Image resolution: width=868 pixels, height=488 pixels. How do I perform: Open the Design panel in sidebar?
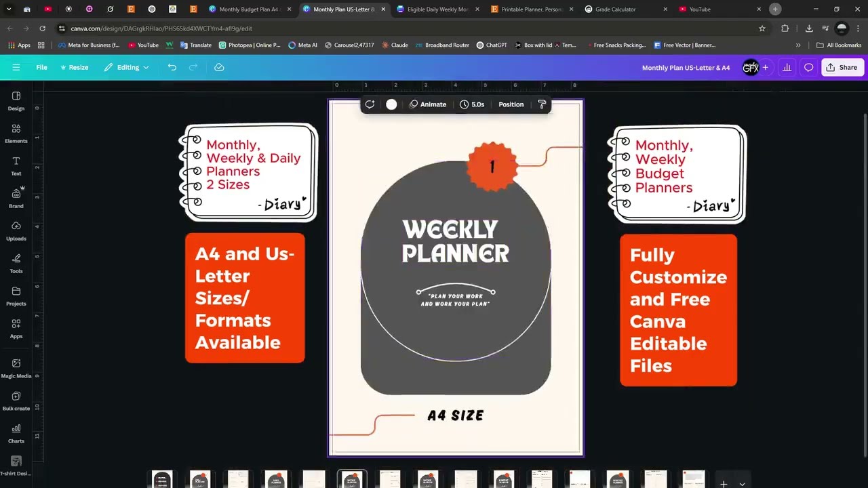click(16, 101)
